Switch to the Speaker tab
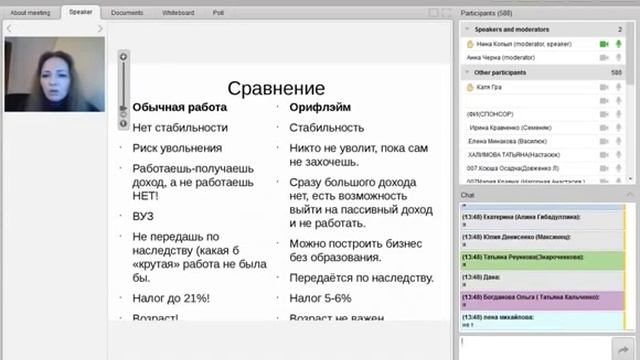Viewport: 640px width, 360px height. [x=80, y=12]
